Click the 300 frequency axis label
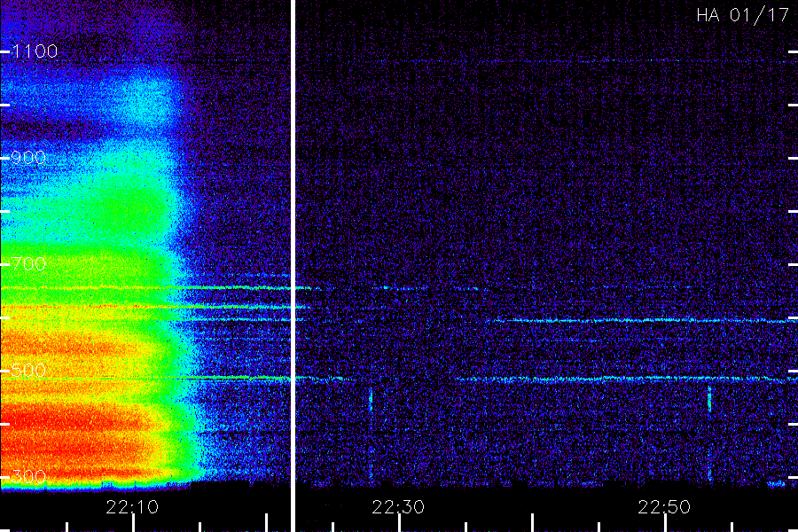 point(28,477)
